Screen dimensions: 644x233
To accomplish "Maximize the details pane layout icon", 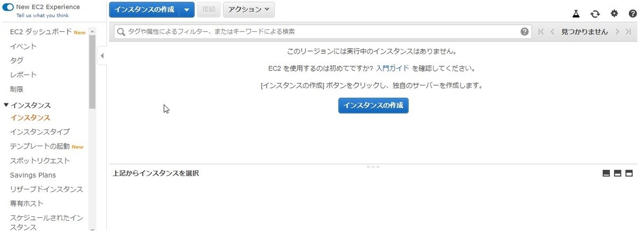I will (629, 173).
